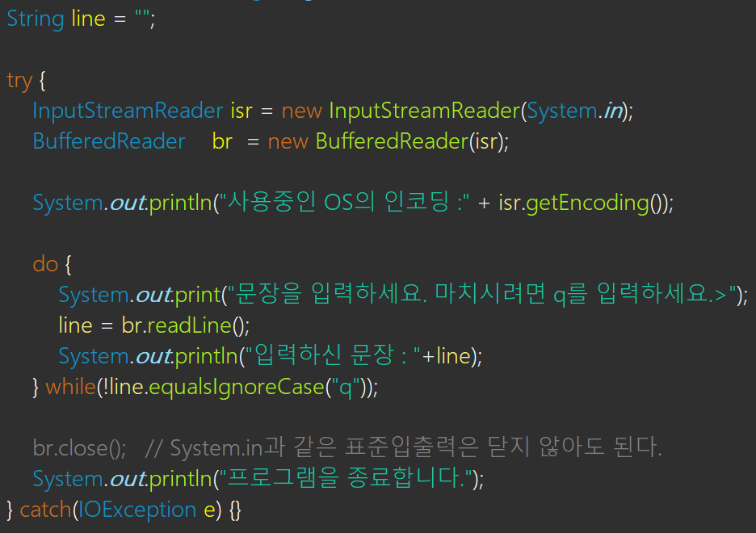Click the 'BufferedReader' type at line start
Viewport: 756px width, 533px height.
(109, 141)
